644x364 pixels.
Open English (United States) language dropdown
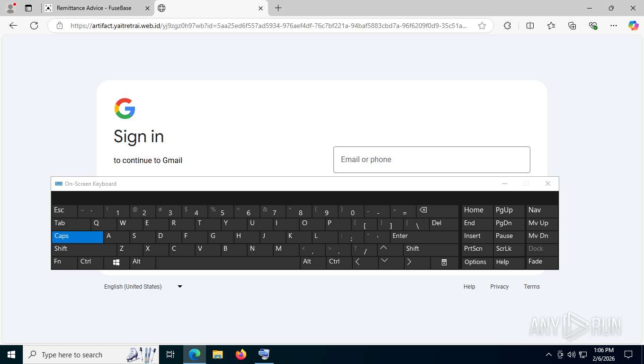143,287
